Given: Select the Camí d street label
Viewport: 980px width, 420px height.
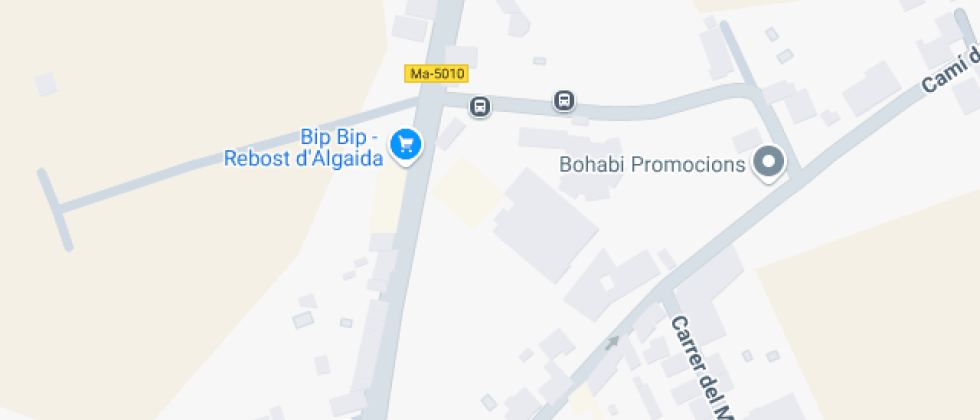Looking at the screenshot, I should pyautogui.click(x=951, y=70).
